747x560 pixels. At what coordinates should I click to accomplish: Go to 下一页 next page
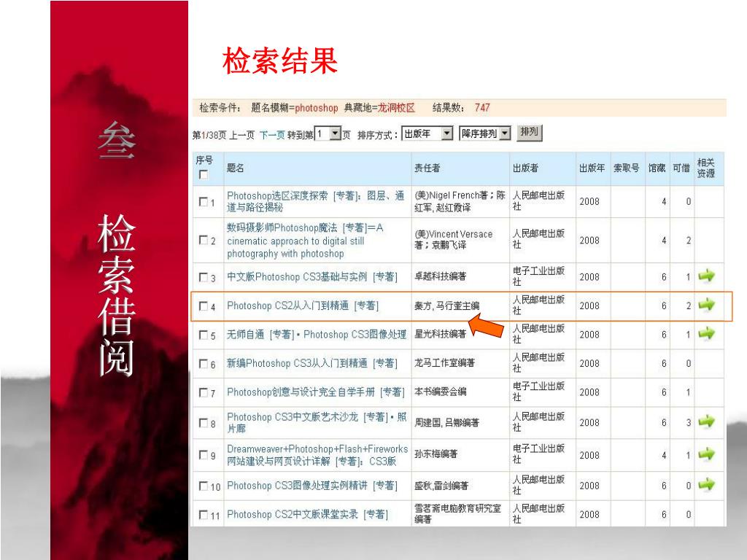[272, 135]
